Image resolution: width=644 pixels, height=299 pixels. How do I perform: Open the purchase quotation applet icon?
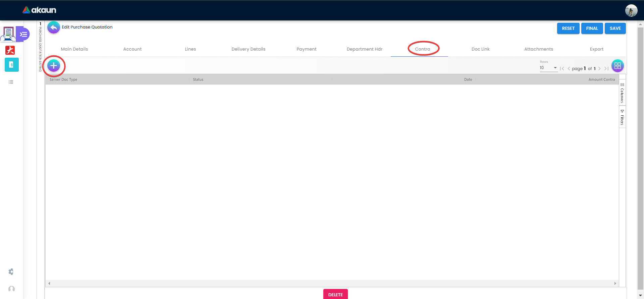8,34
